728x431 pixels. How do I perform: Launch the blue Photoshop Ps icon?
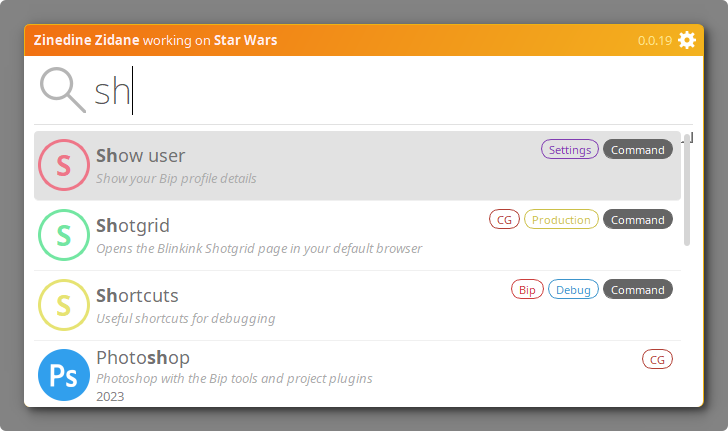coord(63,375)
